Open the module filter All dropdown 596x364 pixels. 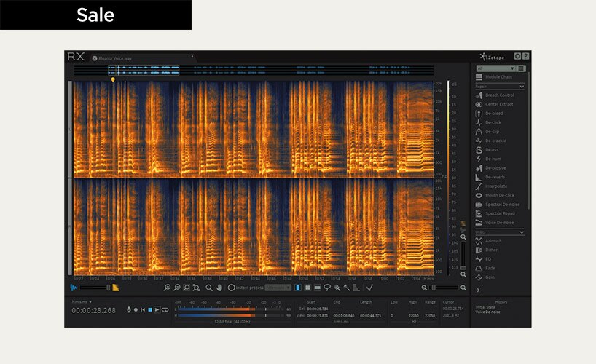(496, 68)
